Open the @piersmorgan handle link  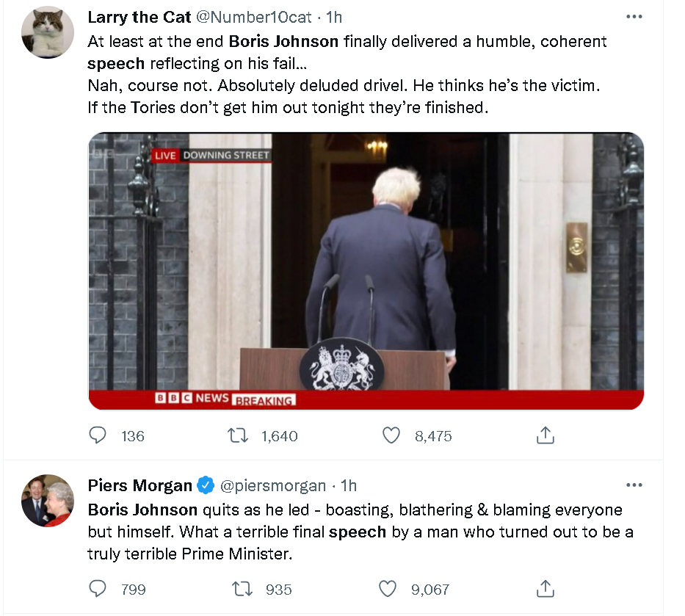point(273,485)
